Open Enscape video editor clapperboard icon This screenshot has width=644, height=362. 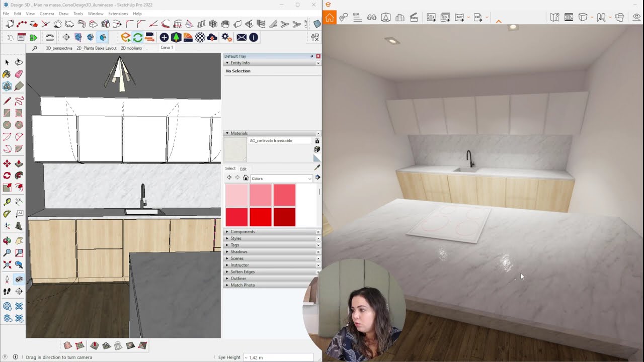point(414,17)
